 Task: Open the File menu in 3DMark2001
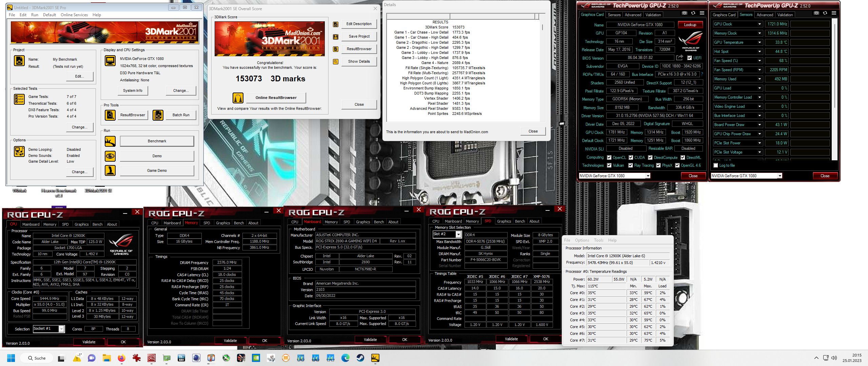(x=12, y=15)
